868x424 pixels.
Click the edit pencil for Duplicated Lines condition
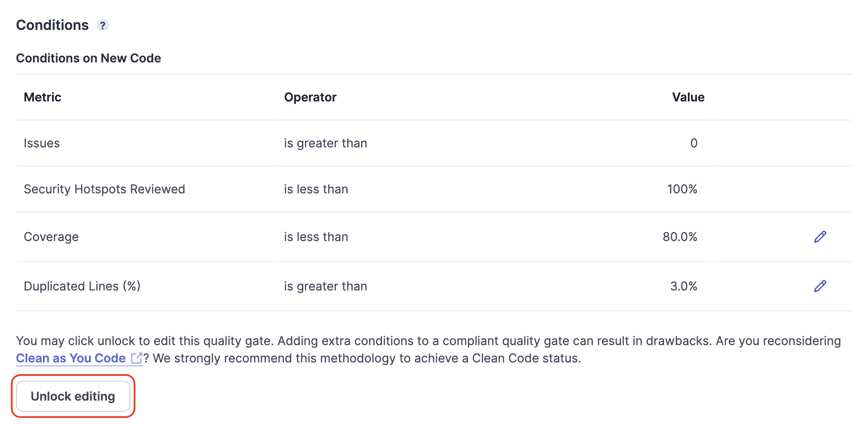pyautogui.click(x=819, y=286)
